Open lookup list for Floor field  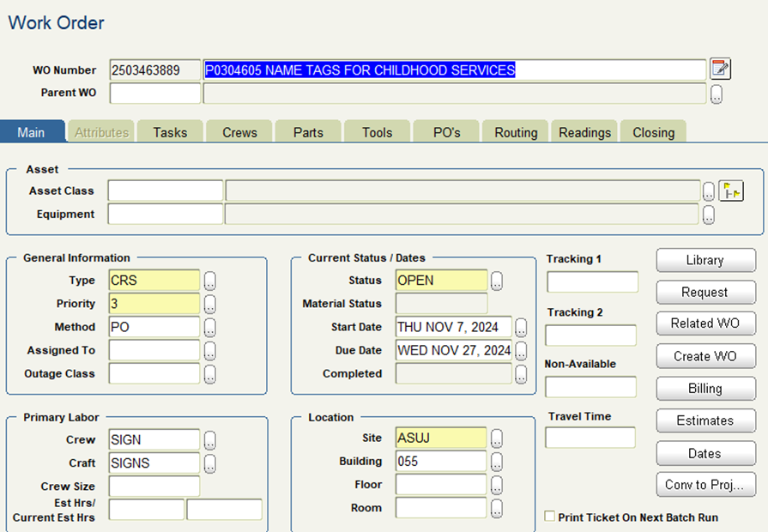pos(496,485)
